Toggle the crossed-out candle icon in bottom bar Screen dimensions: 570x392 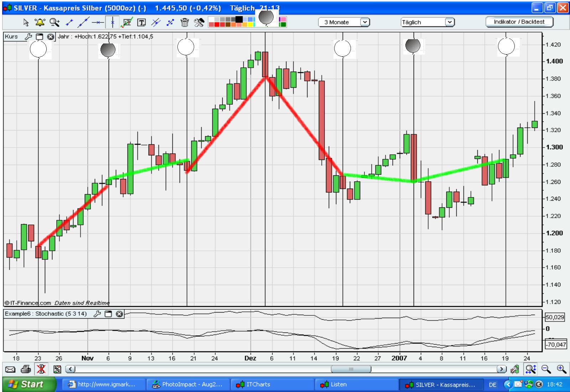coord(41,369)
